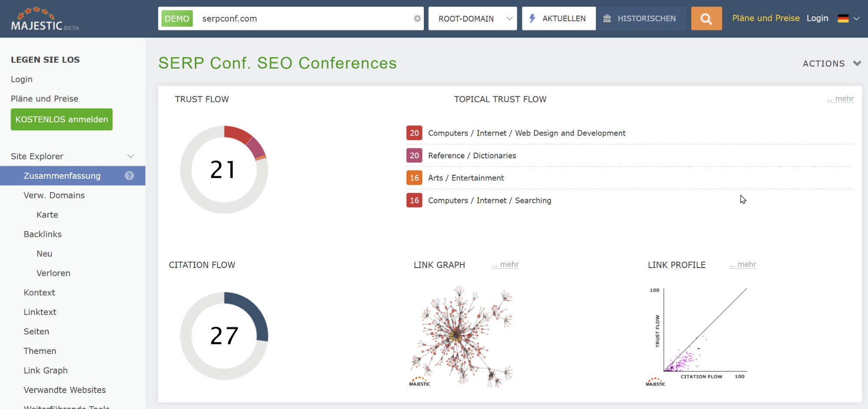868x409 pixels.
Task: Click the Majestic logo in the header
Action: pyautogui.click(x=45, y=19)
